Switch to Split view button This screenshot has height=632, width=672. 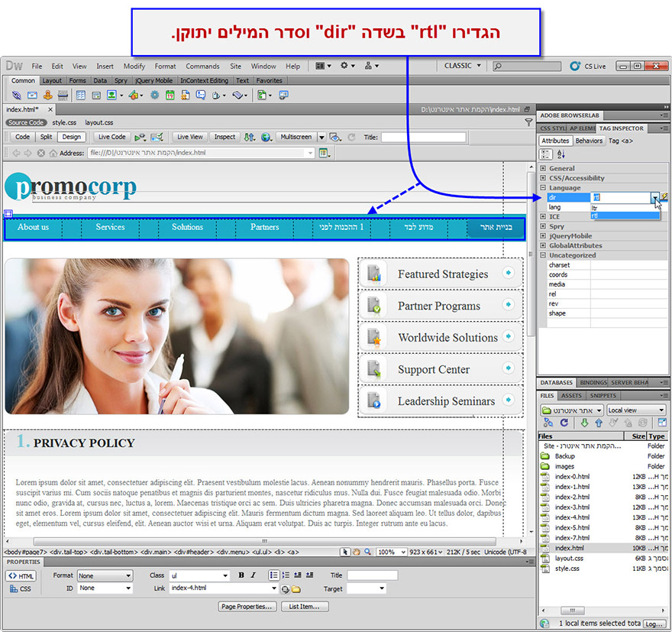[46, 137]
